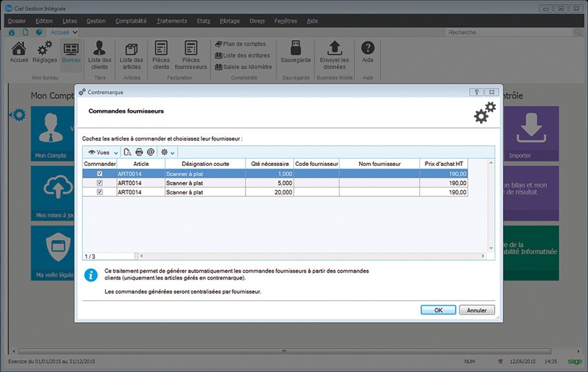Image resolution: width=588 pixels, height=372 pixels.
Task: Expand the Accueil dropdown below the menu bar
Action: click(75, 32)
